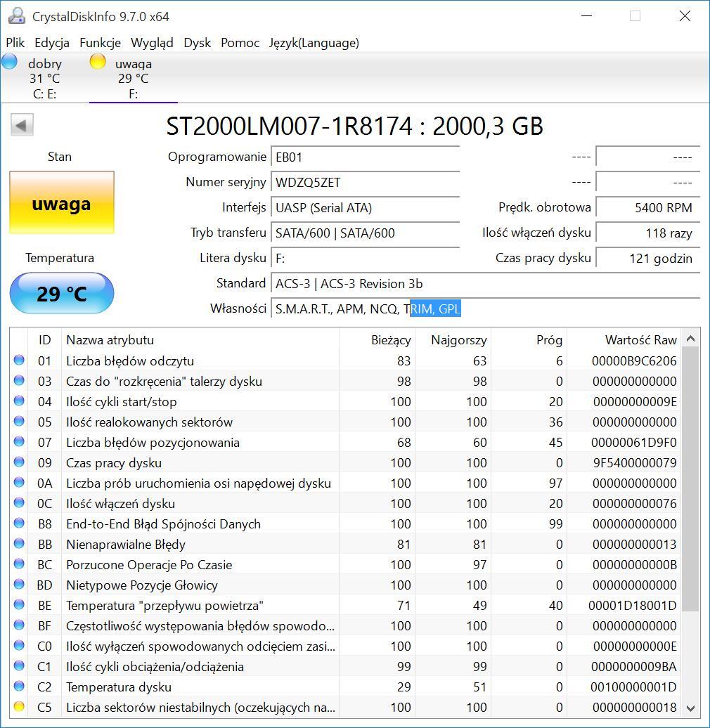The height and width of the screenshot is (728, 710).
Task: Click the blue status dot of attribute BB
Action: (x=19, y=544)
